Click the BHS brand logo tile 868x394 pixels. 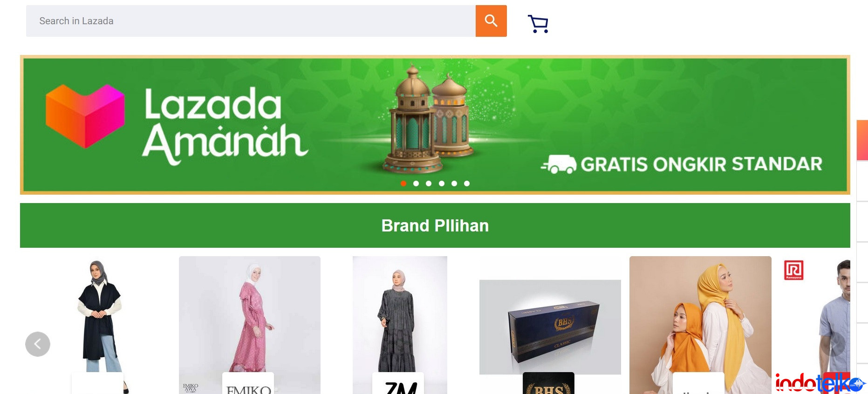pyautogui.click(x=548, y=383)
